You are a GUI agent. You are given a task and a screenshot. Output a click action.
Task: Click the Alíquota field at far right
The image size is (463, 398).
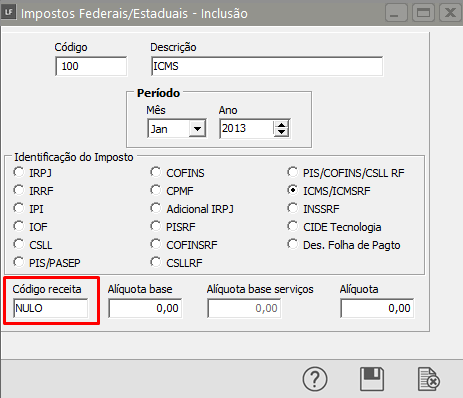point(377,308)
